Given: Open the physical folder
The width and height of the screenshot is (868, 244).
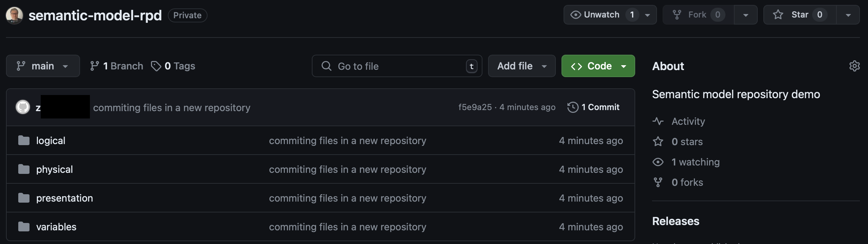Looking at the screenshot, I should click(54, 169).
